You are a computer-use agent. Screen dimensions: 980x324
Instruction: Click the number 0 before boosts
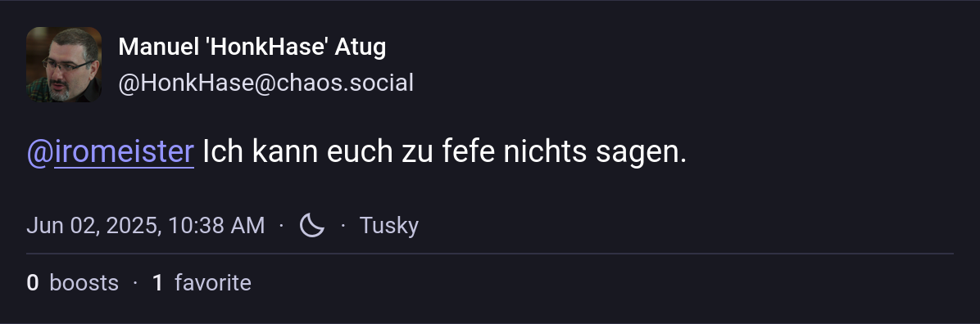tap(33, 283)
